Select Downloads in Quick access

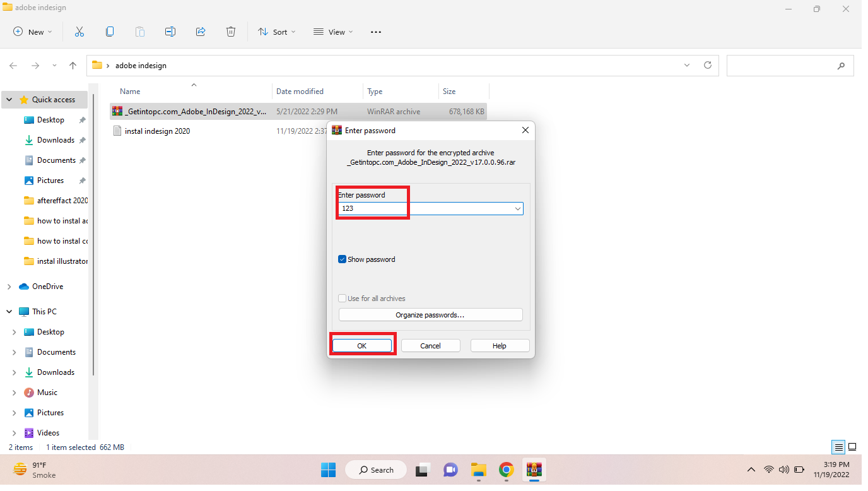coord(56,140)
